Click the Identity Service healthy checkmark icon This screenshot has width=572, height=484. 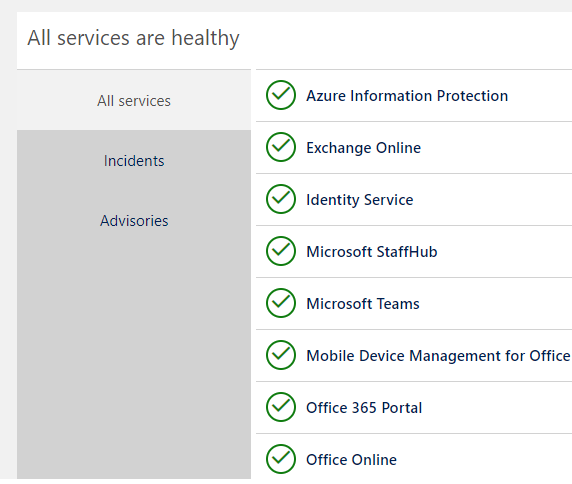pyautogui.click(x=281, y=199)
